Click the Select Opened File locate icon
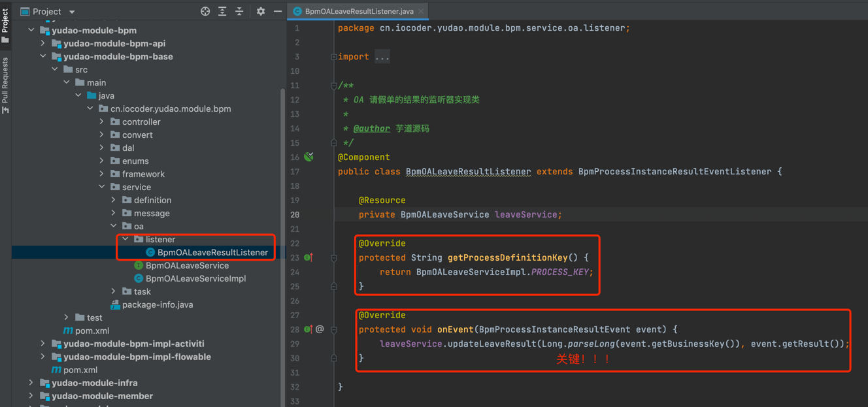The height and width of the screenshot is (407, 868). 205,11
